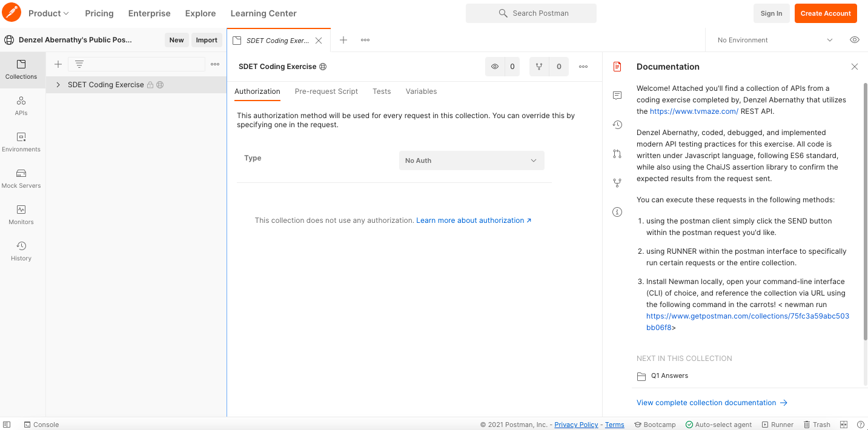This screenshot has width=868, height=430.
Task: Click the plus icon to create collection
Action: [x=58, y=64]
